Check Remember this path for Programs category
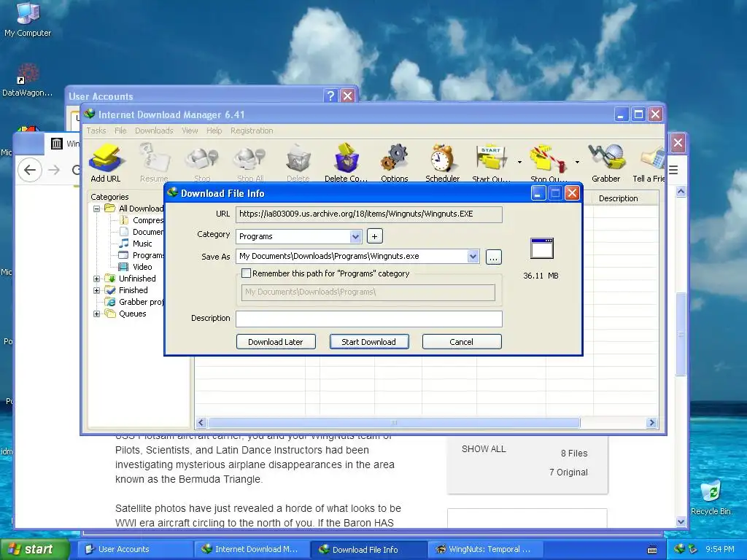 pos(247,273)
